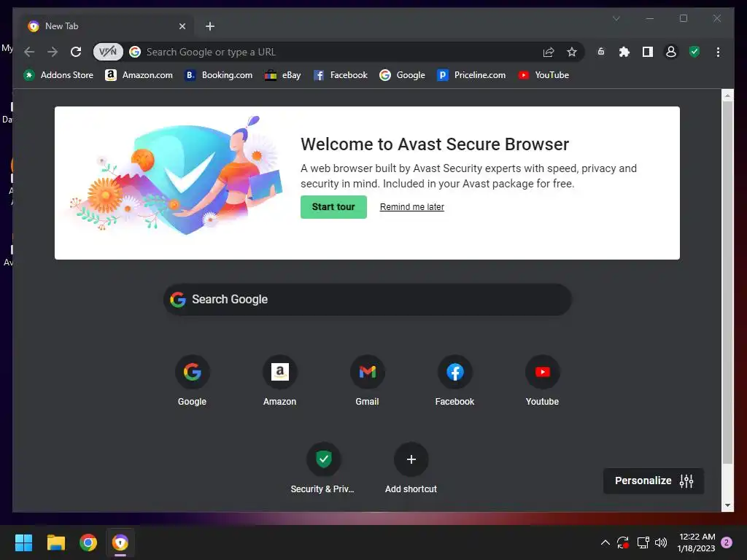Open the Addons Store bookmark
Screen dimensions: 747x560
pyautogui.click(x=58, y=75)
